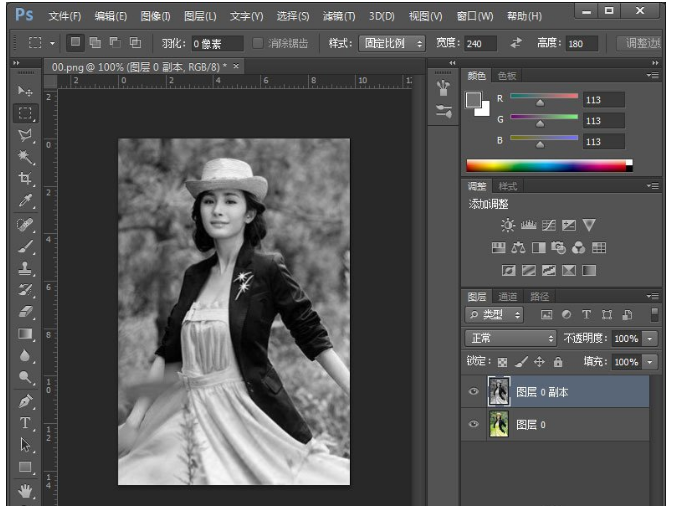Select the Eyedropper tool
Image resolution: width=678 pixels, height=506 pixels.
tap(25, 201)
